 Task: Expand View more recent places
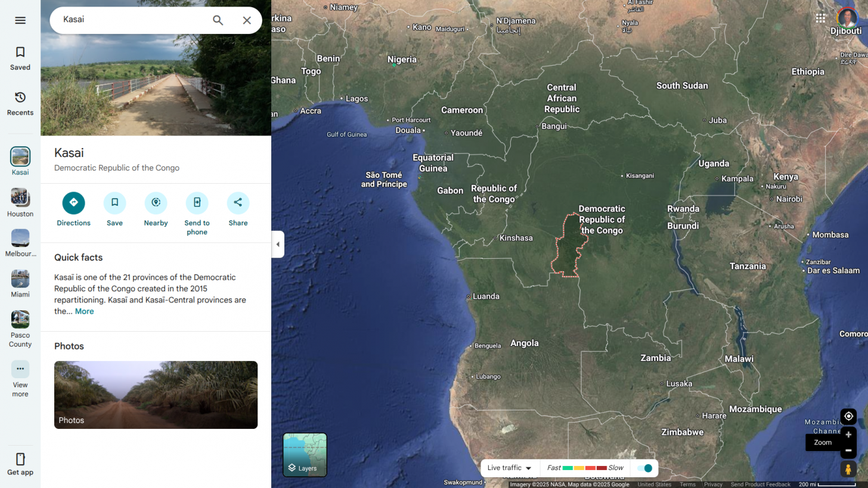(x=20, y=369)
